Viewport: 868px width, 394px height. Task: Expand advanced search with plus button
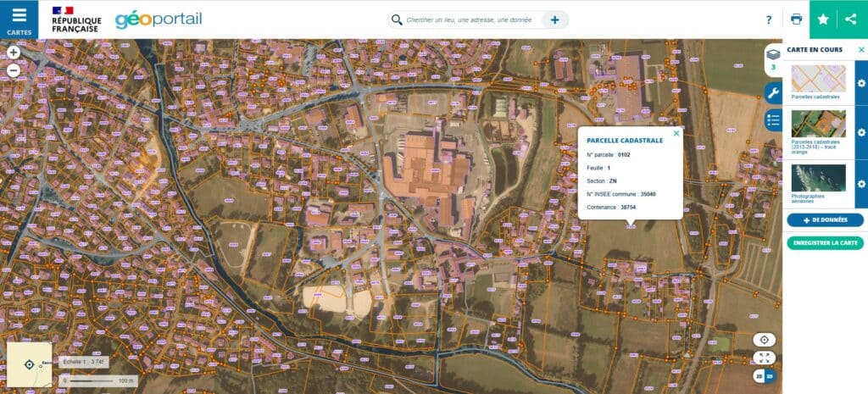tap(554, 19)
